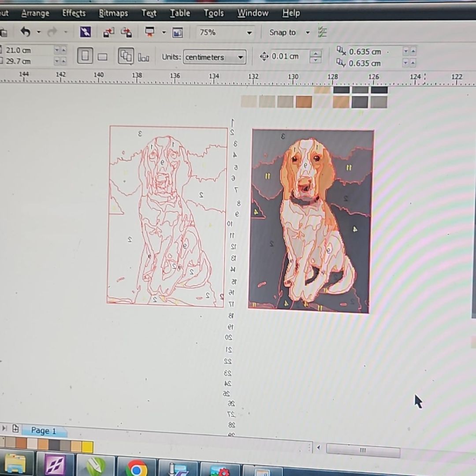Open the Units centimeters dropdown
Image resolution: width=476 pixels, height=476 pixels.
point(215,57)
